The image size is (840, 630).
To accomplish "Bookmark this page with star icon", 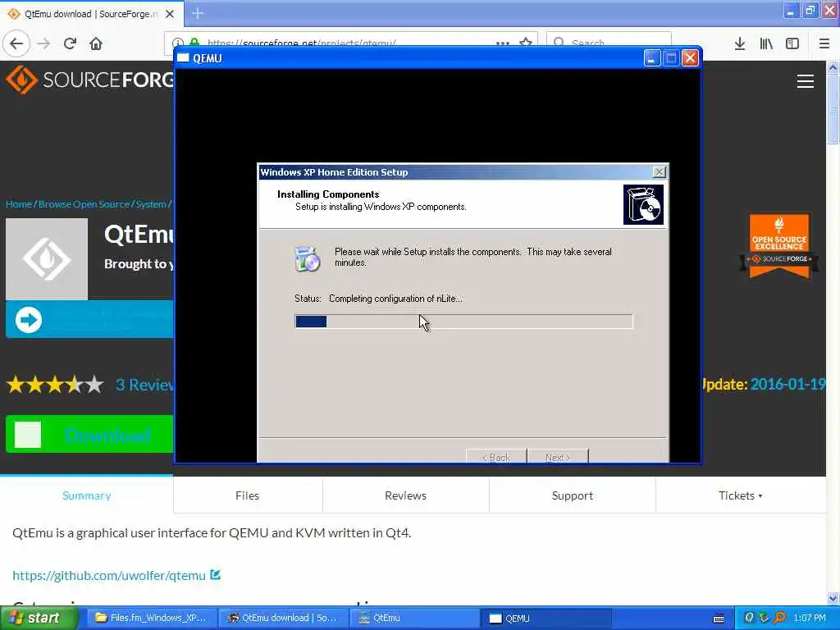I will tap(526, 43).
